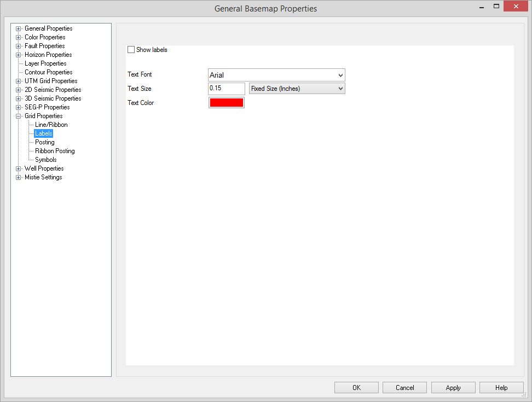This screenshot has height=402, width=532.
Task: Select Contour Properties in the tree
Action: click(48, 72)
